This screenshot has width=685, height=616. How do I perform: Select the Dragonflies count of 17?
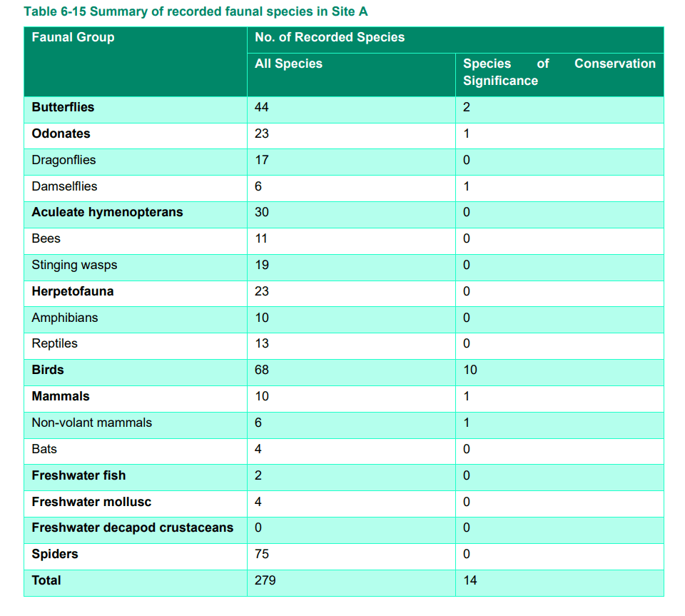click(x=262, y=160)
